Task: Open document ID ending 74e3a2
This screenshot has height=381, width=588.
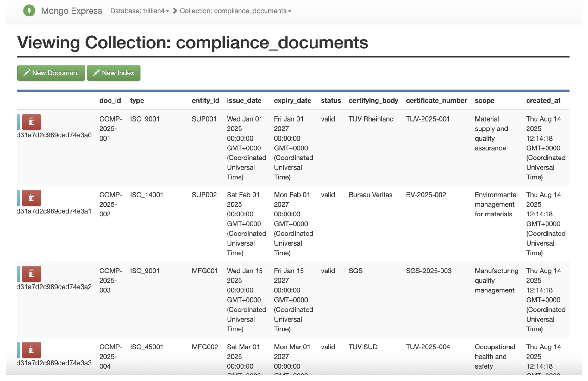Action: (54, 287)
